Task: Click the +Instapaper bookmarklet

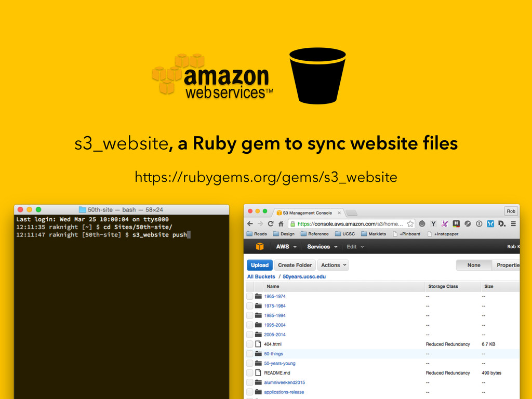Action: pos(443,234)
